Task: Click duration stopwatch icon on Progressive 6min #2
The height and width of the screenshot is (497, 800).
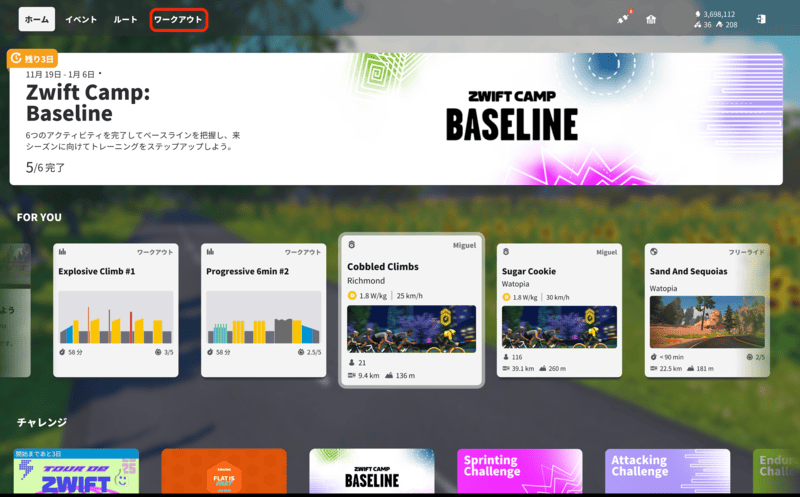Action: [210, 352]
